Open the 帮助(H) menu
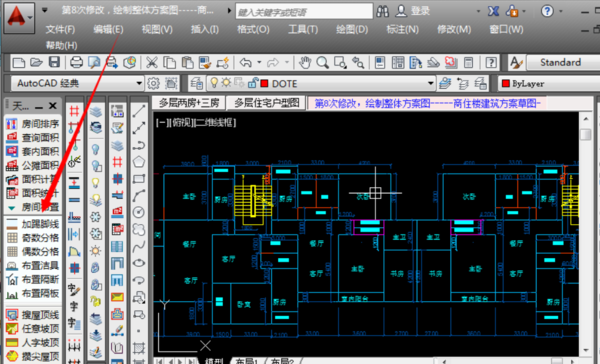The height and width of the screenshot is (364, 600). pos(61,46)
